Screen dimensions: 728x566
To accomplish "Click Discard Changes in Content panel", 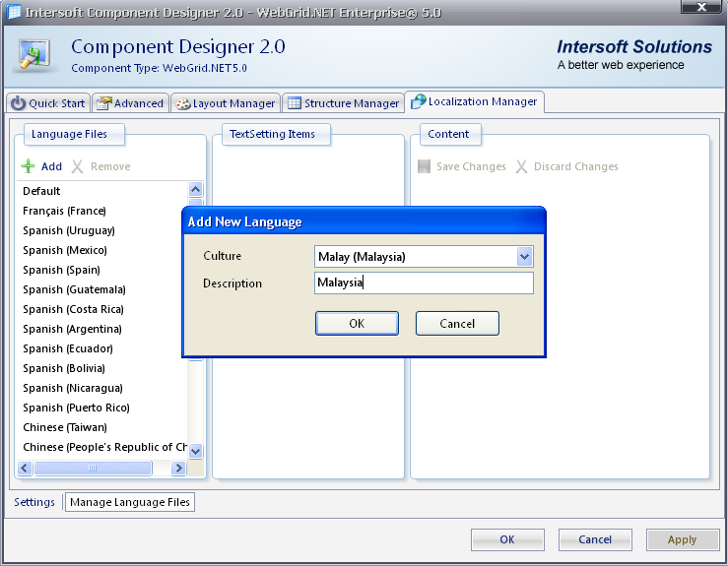I will [x=566, y=166].
